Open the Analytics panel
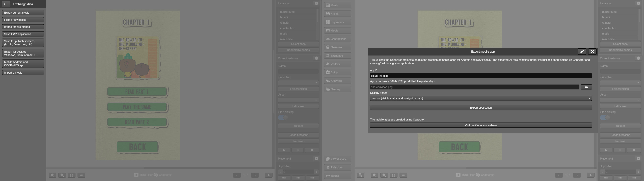 pyautogui.click(x=337, y=81)
